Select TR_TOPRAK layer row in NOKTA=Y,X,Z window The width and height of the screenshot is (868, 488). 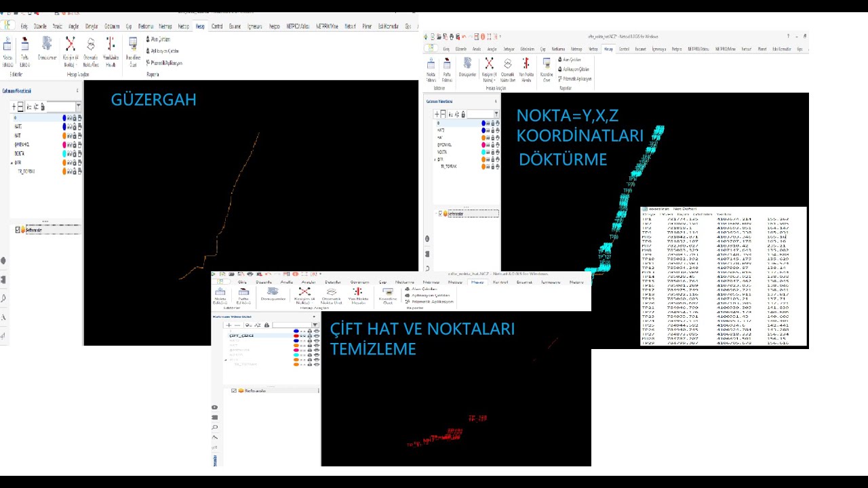point(467,166)
